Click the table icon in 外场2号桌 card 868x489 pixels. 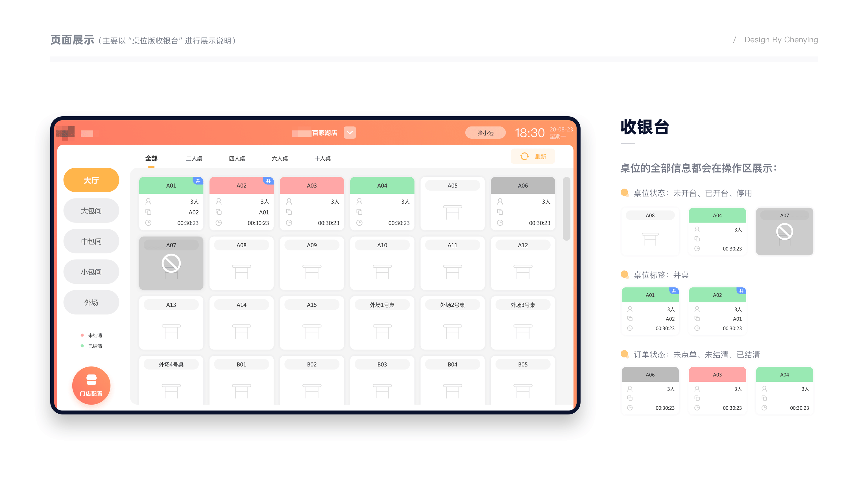click(453, 331)
